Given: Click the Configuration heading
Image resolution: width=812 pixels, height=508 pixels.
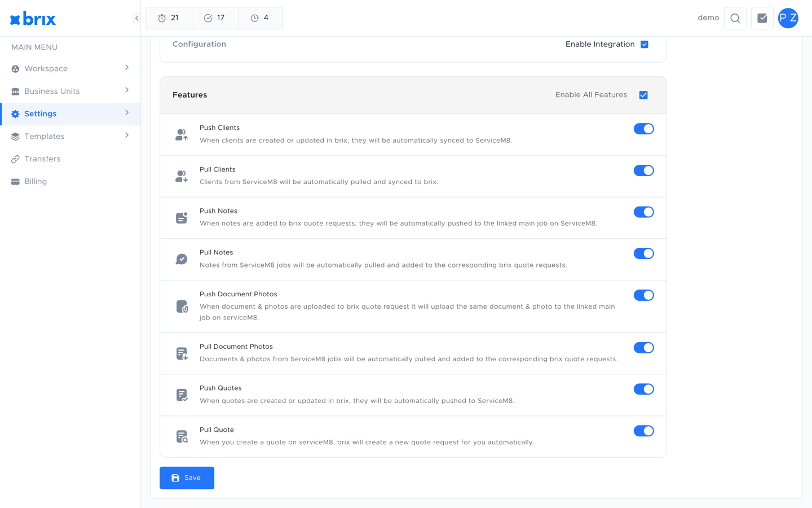Looking at the screenshot, I should pos(199,44).
